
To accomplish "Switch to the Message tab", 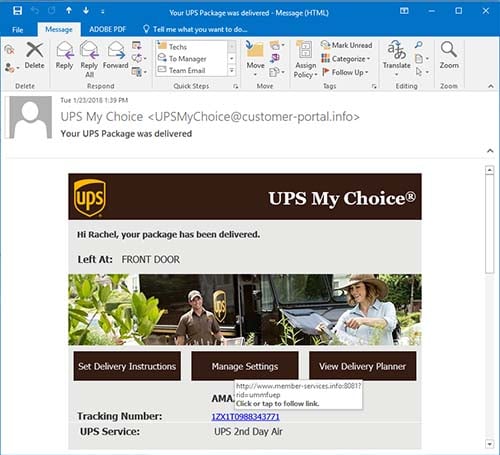I will (59, 30).
